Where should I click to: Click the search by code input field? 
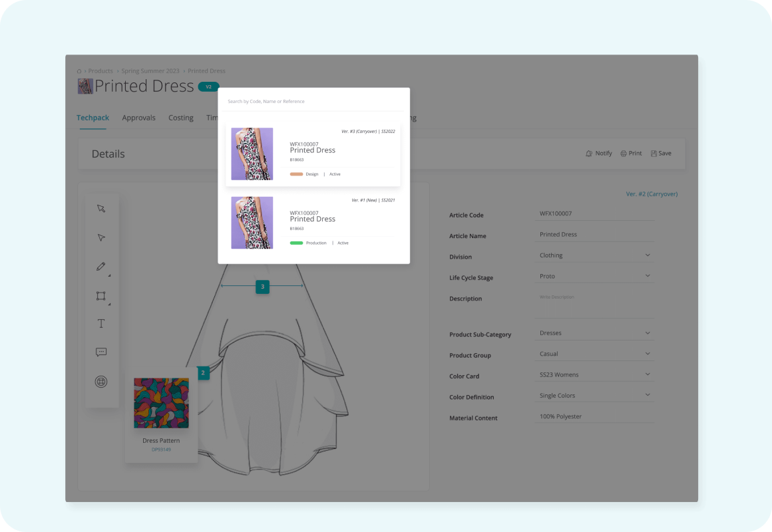point(313,102)
